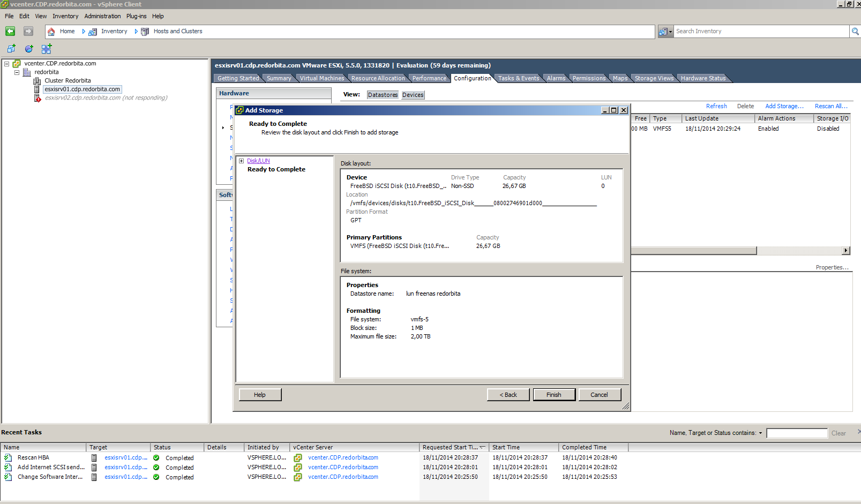Click the green back navigation arrow
The width and height of the screenshot is (861, 504).
click(x=10, y=32)
